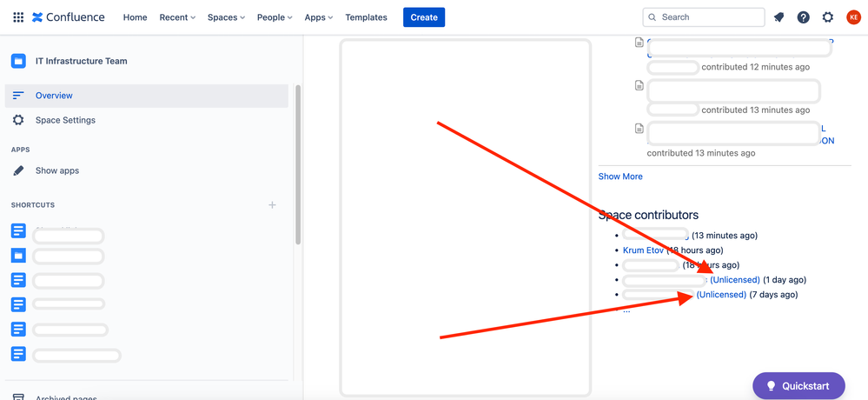This screenshot has width=868, height=400.
Task: Add a shortcut with the plus icon
Action: click(x=272, y=205)
